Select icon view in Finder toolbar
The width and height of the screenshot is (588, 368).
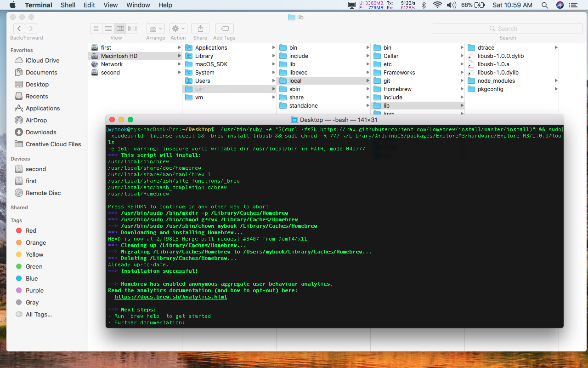tap(96, 29)
